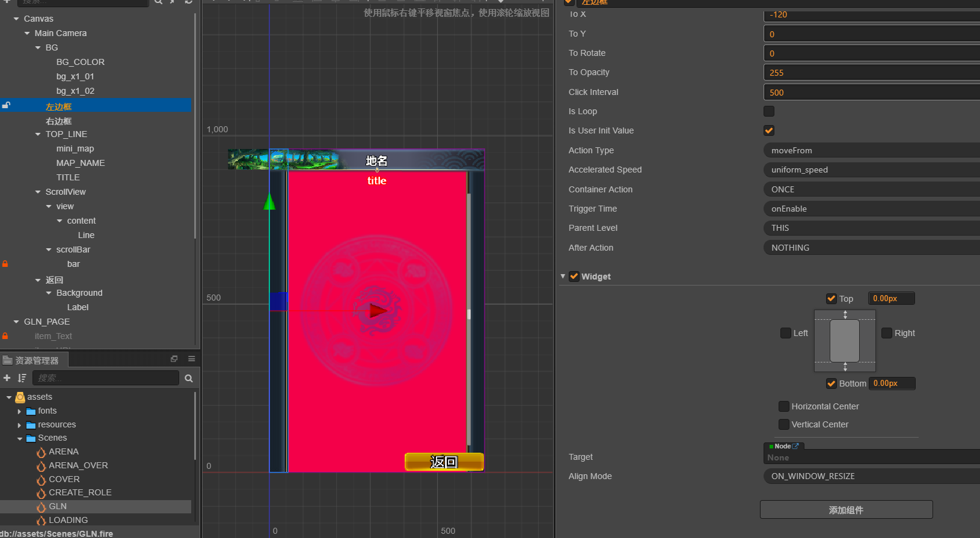Click the lock icon next to item_Text node
The height and width of the screenshot is (538, 980).
(5, 336)
